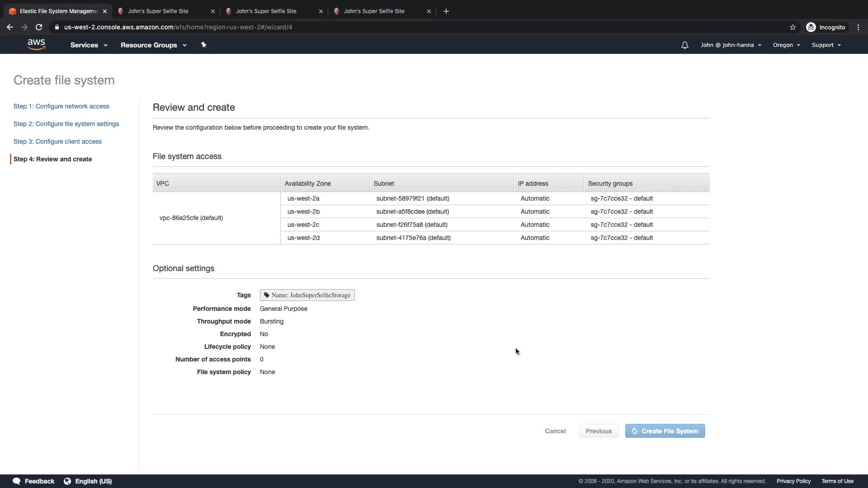Click the Previous button
The width and height of the screenshot is (868, 488).
(x=598, y=431)
